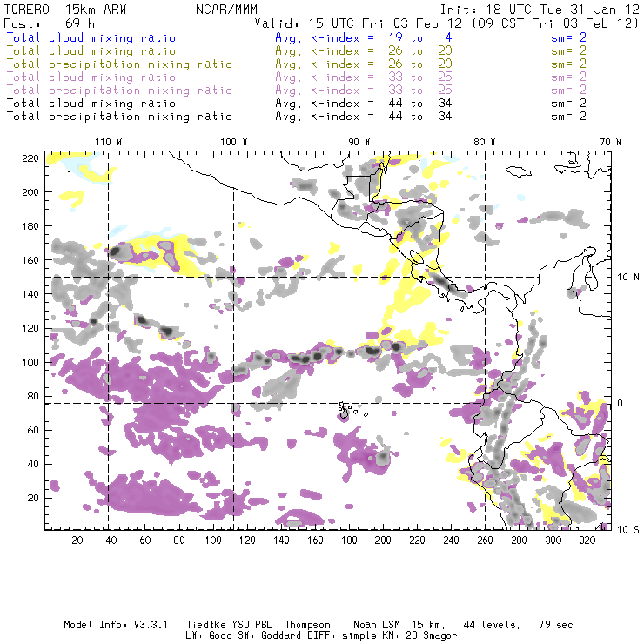
Task: Select 'Tiedtke YSU PBL' in the footer
Action: click(227, 625)
